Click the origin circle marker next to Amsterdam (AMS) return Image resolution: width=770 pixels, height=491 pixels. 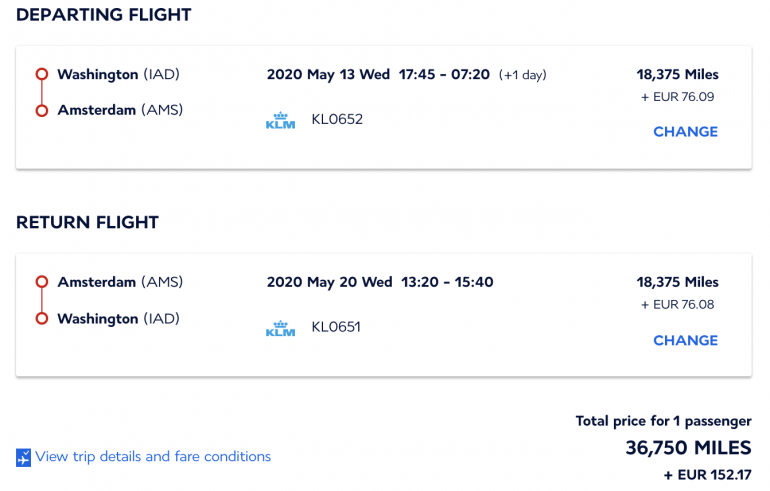click(x=42, y=283)
